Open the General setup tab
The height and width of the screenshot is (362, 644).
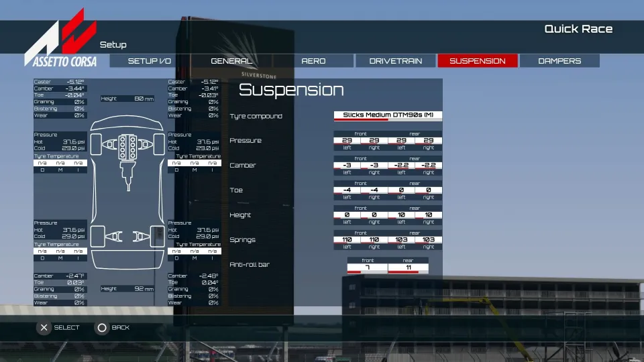coord(231,61)
